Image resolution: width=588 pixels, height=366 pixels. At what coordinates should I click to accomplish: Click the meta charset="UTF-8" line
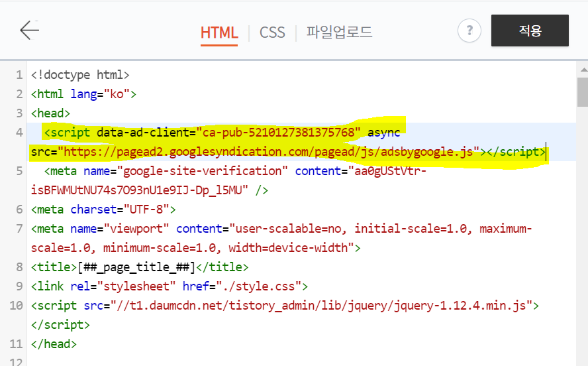tap(103, 210)
